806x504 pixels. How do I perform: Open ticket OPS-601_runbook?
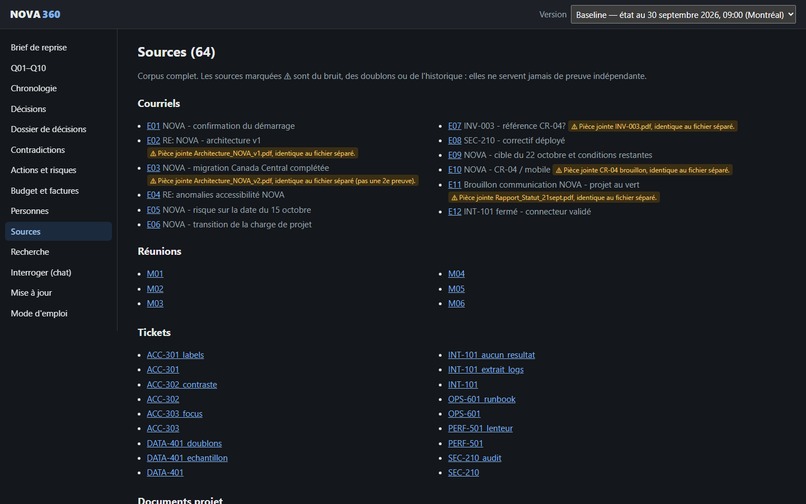coord(482,399)
